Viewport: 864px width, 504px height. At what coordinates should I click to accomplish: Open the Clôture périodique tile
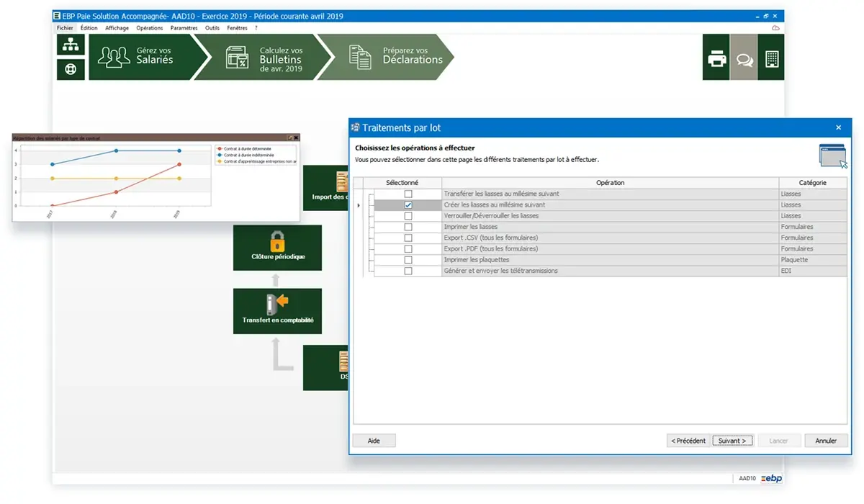coord(277,248)
